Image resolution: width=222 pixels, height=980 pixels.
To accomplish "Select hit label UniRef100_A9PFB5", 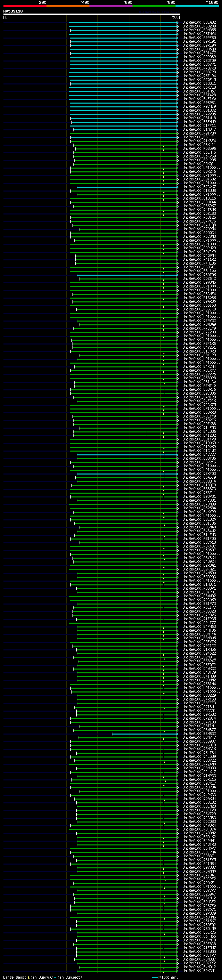I will point(199,38).
